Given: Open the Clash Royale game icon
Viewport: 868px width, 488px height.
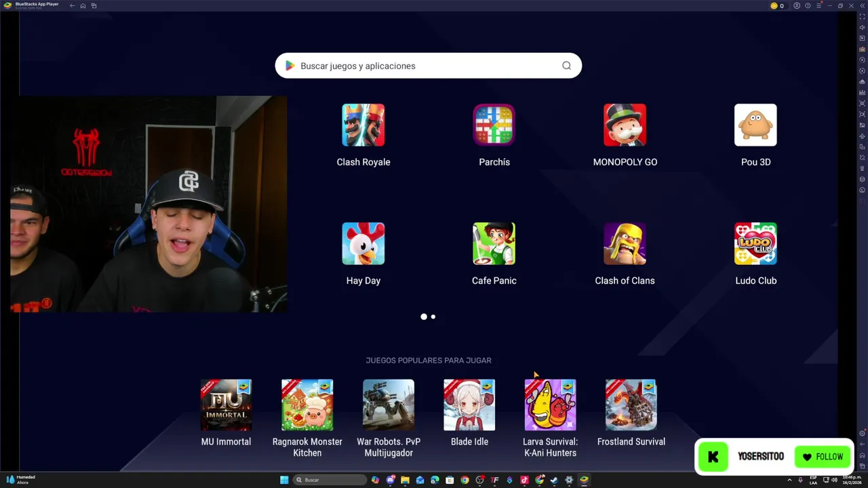Looking at the screenshot, I should click(x=363, y=125).
